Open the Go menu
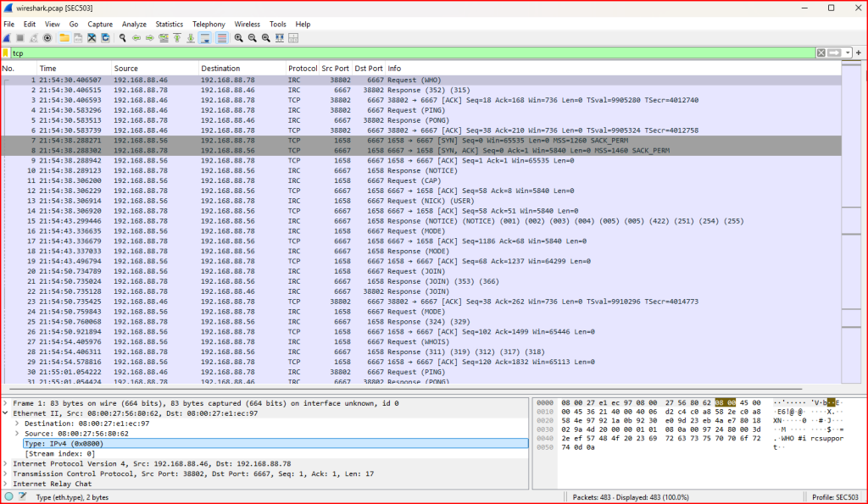 click(74, 25)
